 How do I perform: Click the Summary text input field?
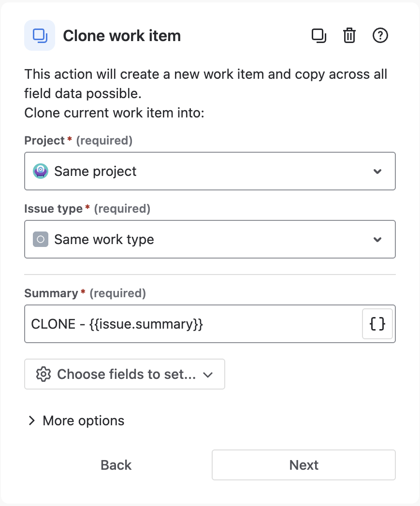pos(193,324)
